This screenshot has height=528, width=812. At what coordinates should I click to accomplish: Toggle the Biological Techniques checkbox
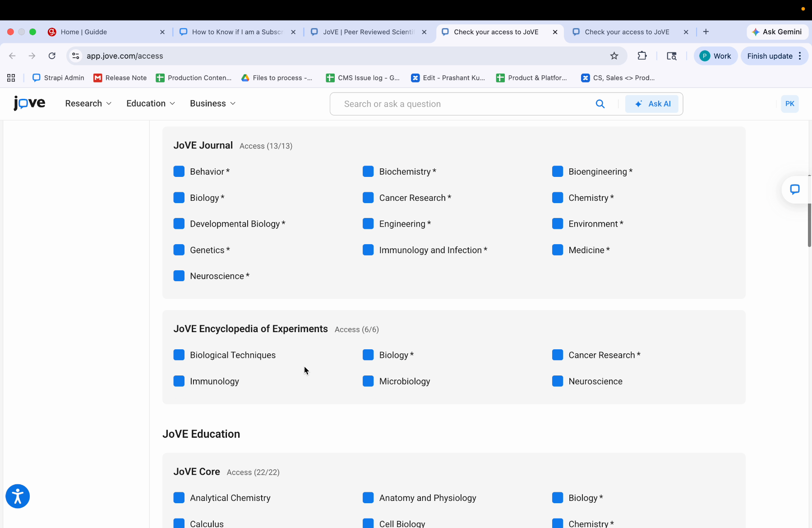click(179, 355)
